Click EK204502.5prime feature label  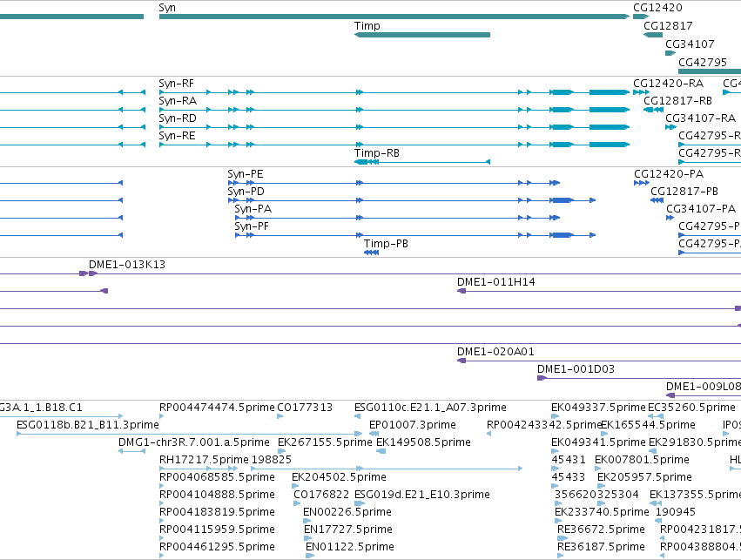(x=339, y=477)
